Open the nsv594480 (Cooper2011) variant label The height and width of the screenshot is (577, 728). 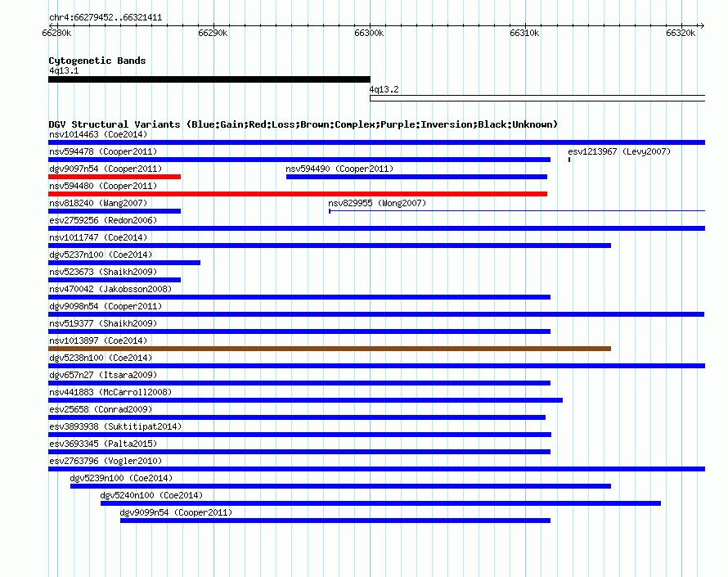(x=103, y=186)
